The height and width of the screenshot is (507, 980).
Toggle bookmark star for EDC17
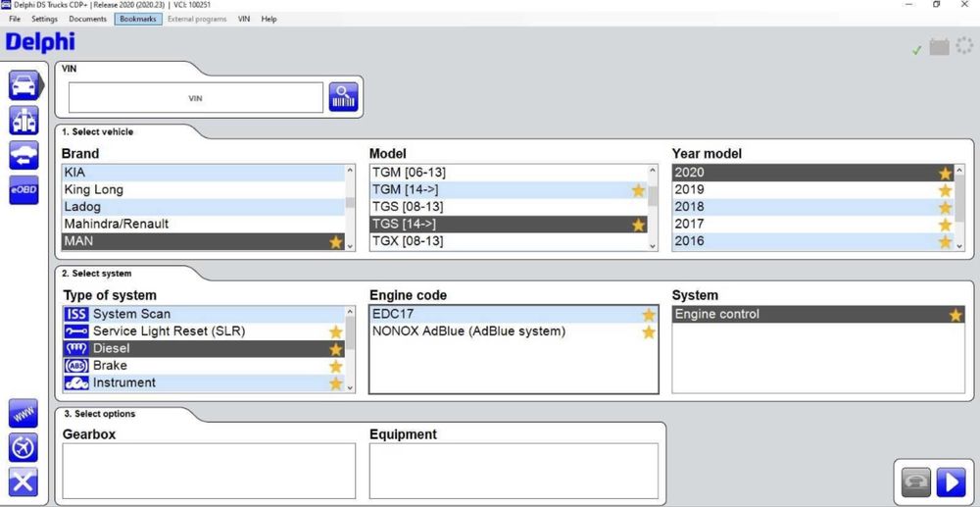click(x=649, y=315)
